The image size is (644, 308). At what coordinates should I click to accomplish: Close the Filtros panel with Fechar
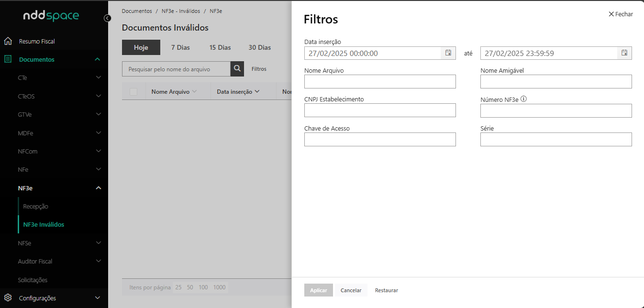pos(621,14)
